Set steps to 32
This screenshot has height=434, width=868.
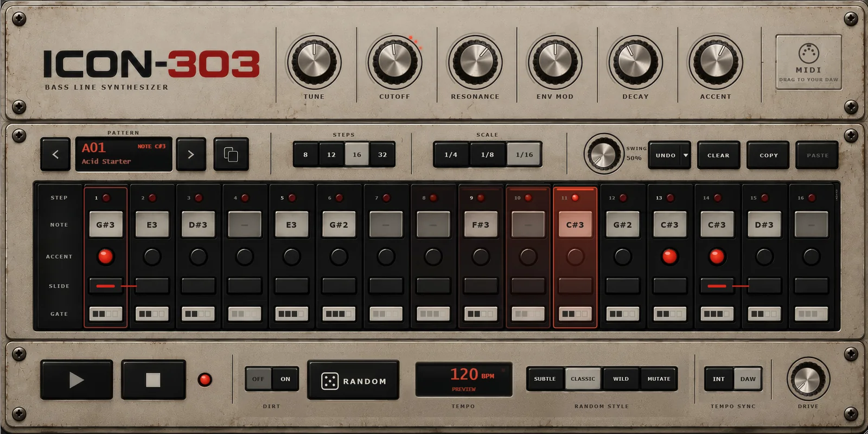[382, 155]
